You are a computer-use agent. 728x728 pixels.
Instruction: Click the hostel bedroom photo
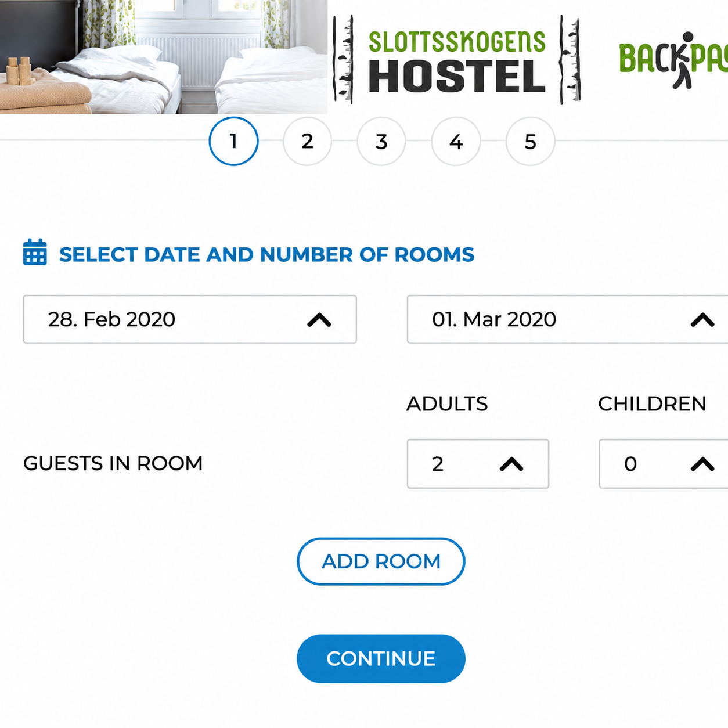[x=164, y=57]
